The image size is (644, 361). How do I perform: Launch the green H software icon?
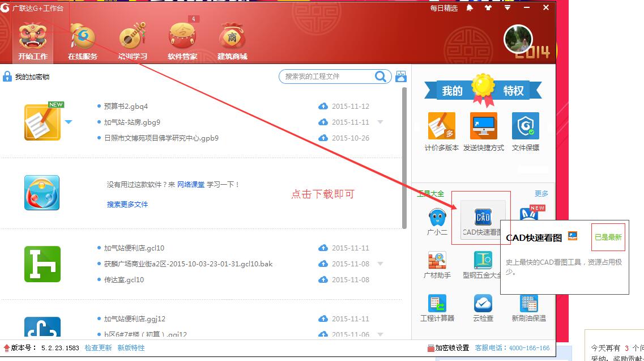pos(42,264)
